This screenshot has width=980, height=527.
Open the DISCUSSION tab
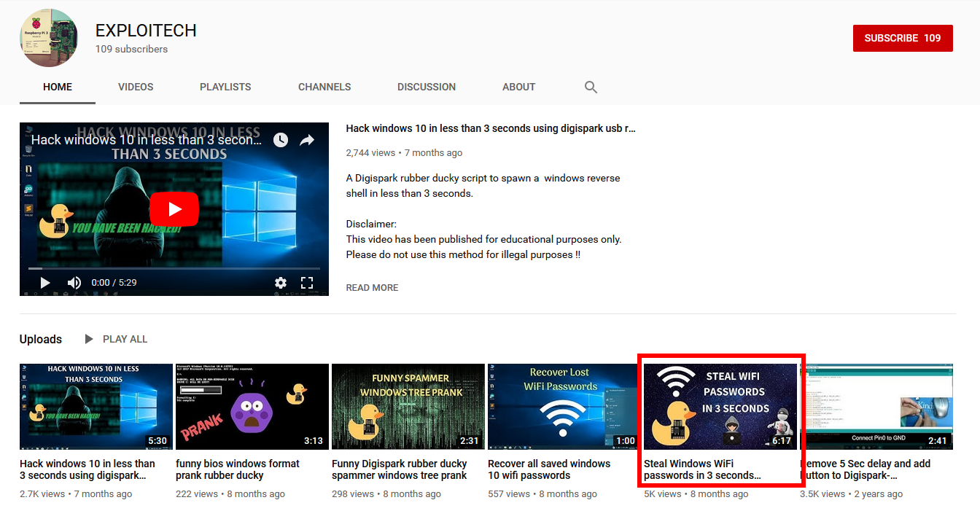point(427,87)
